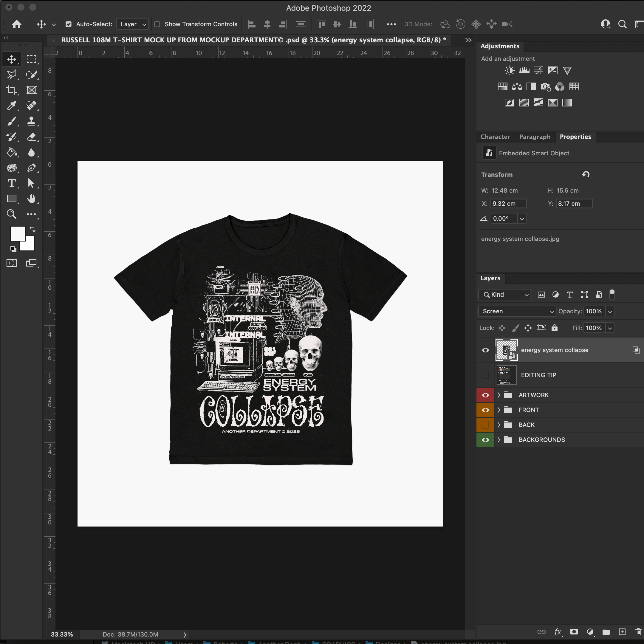Add a Brightness/Contrast adjustment

click(x=509, y=70)
